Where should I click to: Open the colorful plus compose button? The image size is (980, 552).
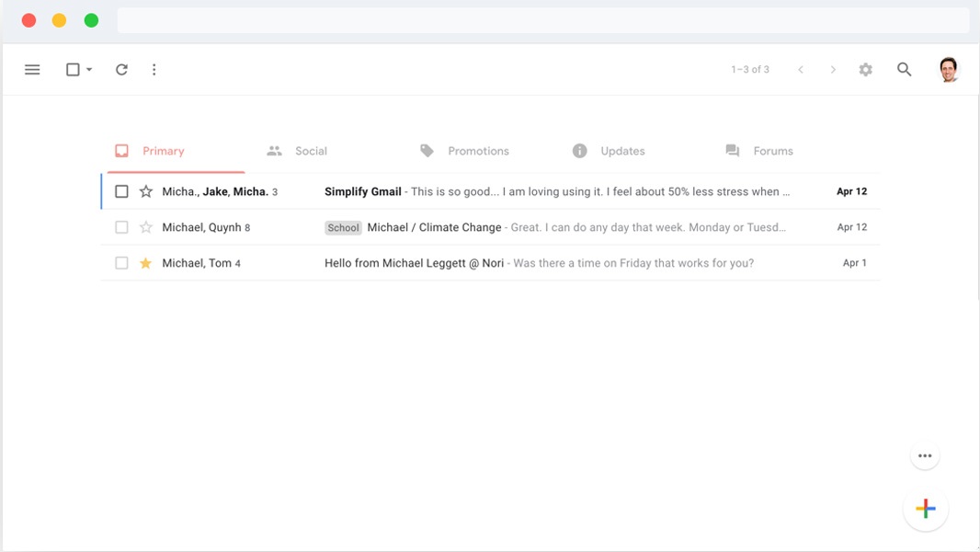(925, 509)
